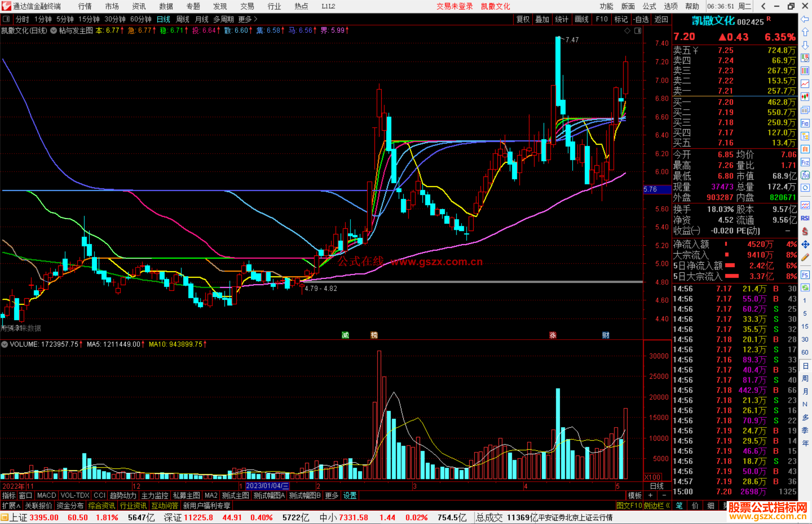Switch to the 周线 weekly tab
The image size is (812, 524).
coord(183,19)
